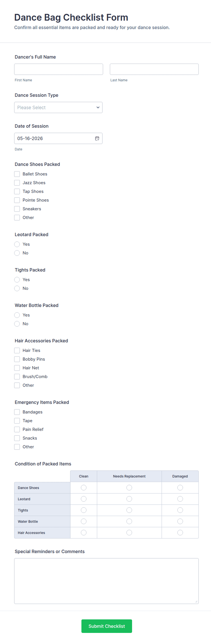Screen dimensions: 211x644
Task: Select Yes for Water Bottle Packed
Action: pos(17,315)
